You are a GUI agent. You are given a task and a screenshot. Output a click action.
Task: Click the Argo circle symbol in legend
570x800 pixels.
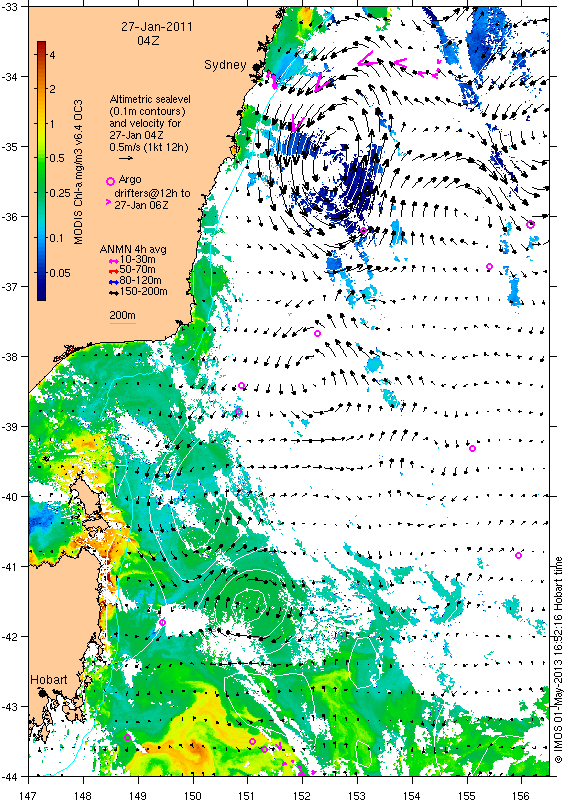[x=110, y=181]
